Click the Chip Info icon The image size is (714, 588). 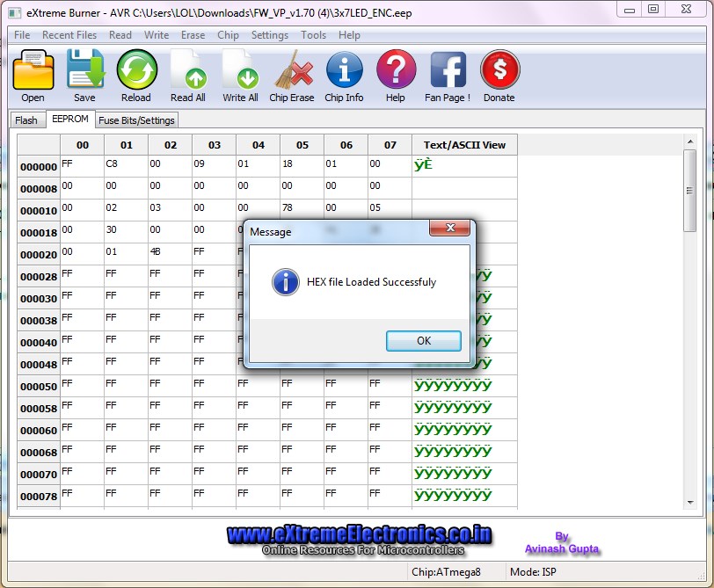point(344,70)
